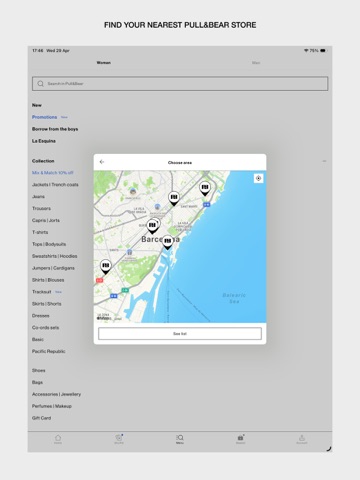Click the See list button
The height and width of the screenshot is (480, 360).
180,334
